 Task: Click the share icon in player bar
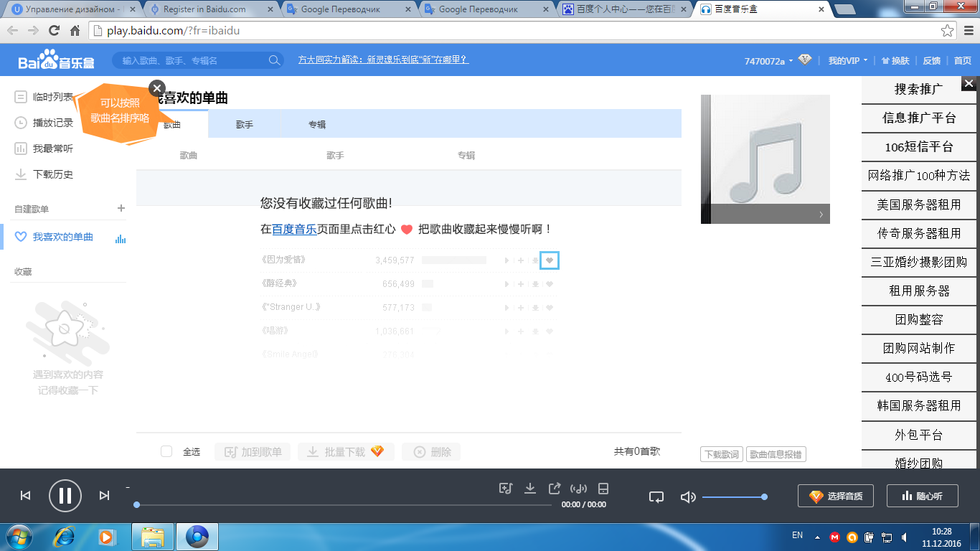click(555, 489)
